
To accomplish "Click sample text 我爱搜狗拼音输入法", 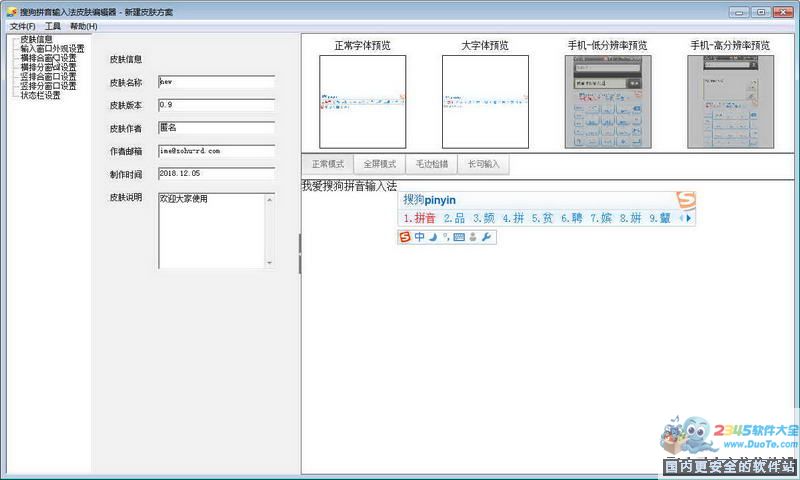I will click(x=349, y=186).
